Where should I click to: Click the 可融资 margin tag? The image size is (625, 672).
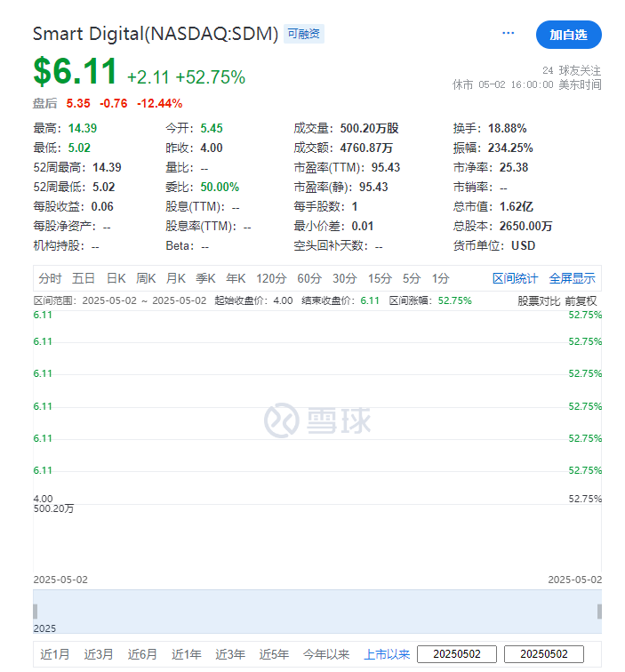click(x=303, y=34)
